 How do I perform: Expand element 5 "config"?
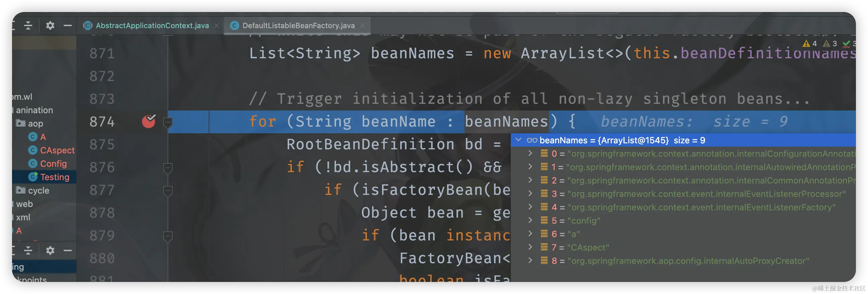click(x=530, y=220)
